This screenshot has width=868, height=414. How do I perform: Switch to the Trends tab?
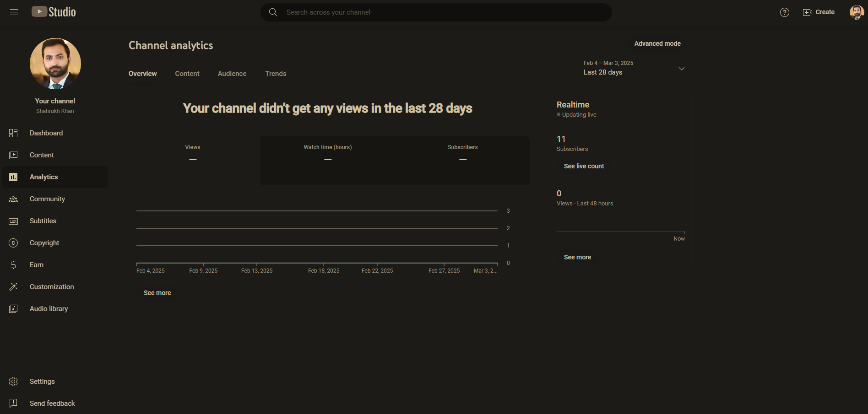click(276, 73)
